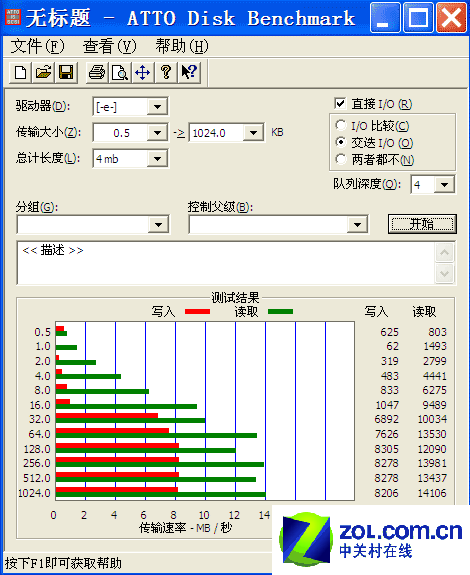Viewport: 470px width, 575px height.
Task: Click the ATTO app icon in title bar
Action: 13,17
